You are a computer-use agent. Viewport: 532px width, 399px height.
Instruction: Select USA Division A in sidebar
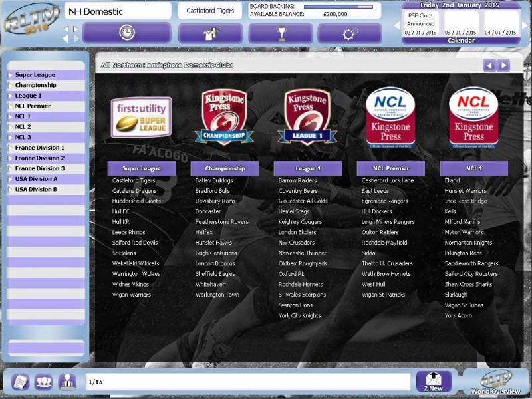coord(46,179)
